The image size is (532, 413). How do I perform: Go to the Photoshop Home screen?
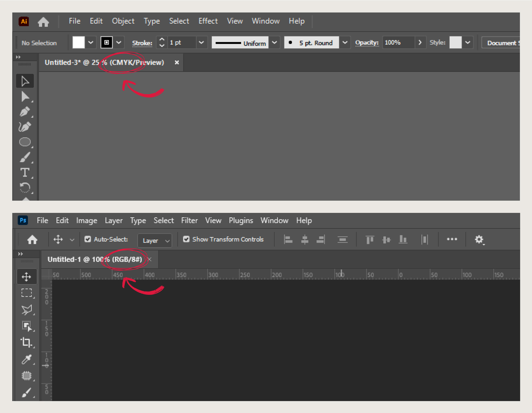coord(32,239)
